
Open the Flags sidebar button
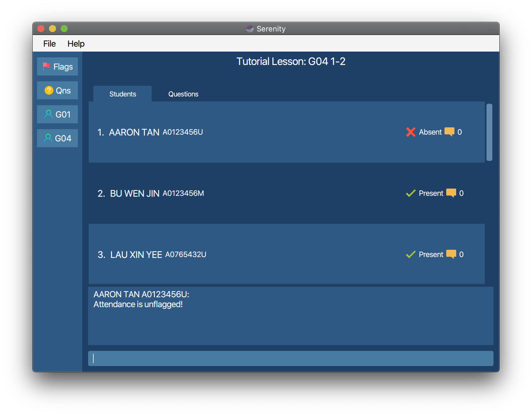click(57, 66)
